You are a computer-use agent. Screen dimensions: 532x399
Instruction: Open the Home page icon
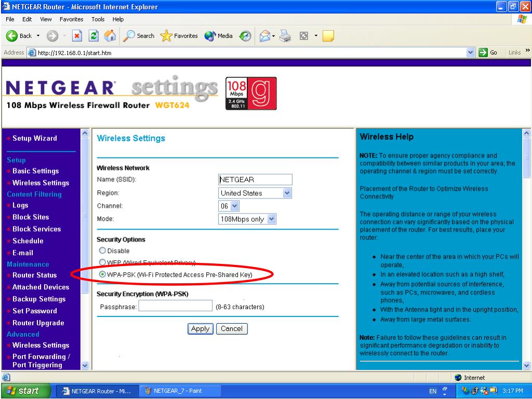coord(110,36)
